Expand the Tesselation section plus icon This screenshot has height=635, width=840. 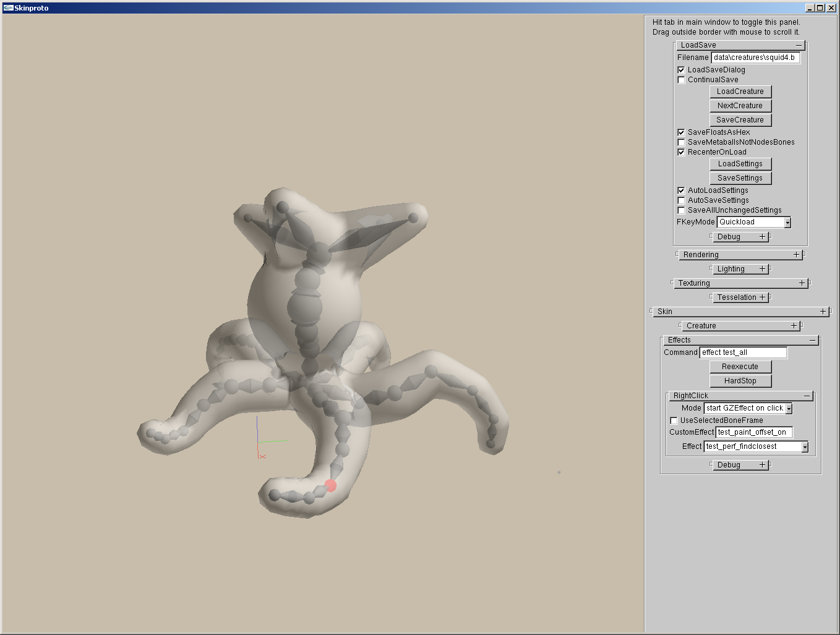point(763,297)
